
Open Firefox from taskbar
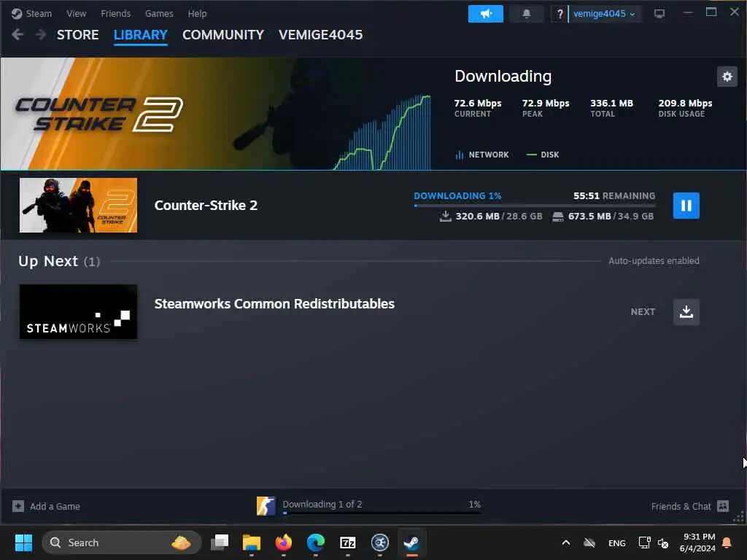pyautogui.click(x=284, y=542)
